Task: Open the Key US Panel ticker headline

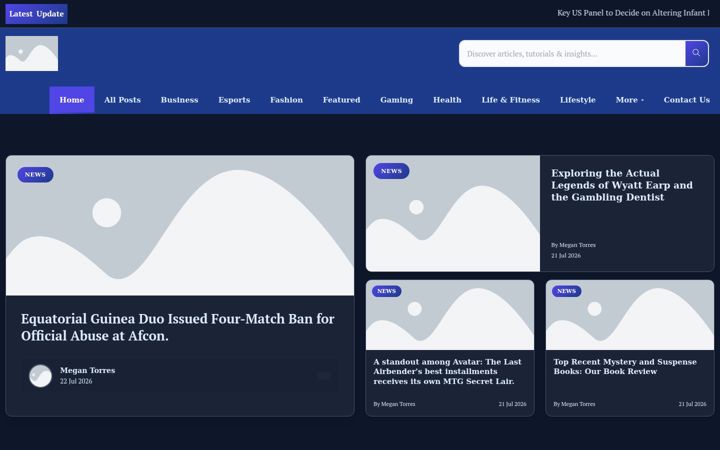Action: [634, 13]
